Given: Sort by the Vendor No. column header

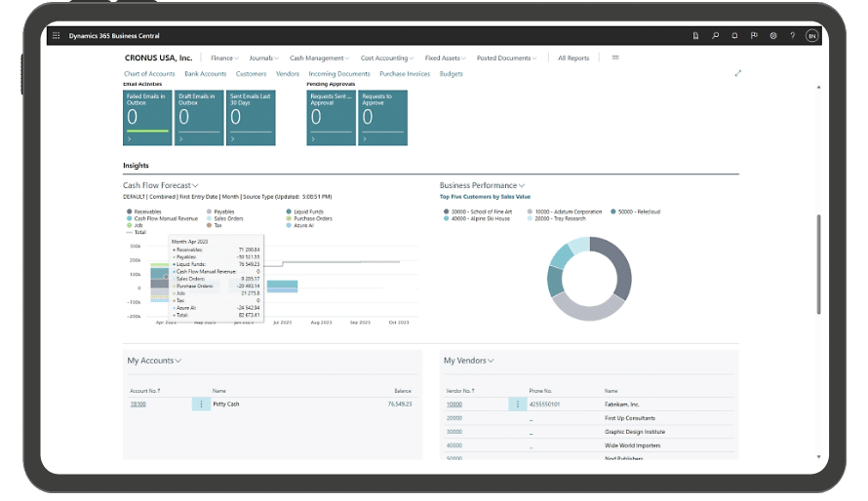Looking at the screenshot, I should [460, 391].
